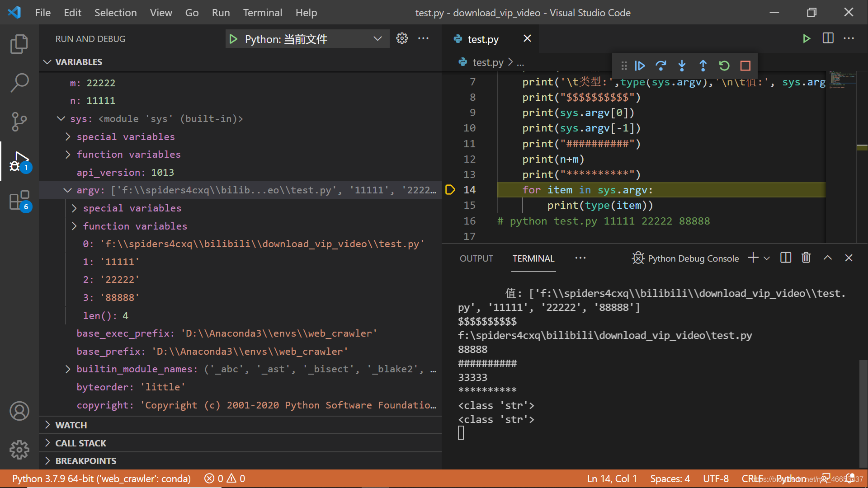Image resolution: width=868 pixels, height=488 pixels.
Task: Select the Step Over debug icon
Action: [661, 66]
